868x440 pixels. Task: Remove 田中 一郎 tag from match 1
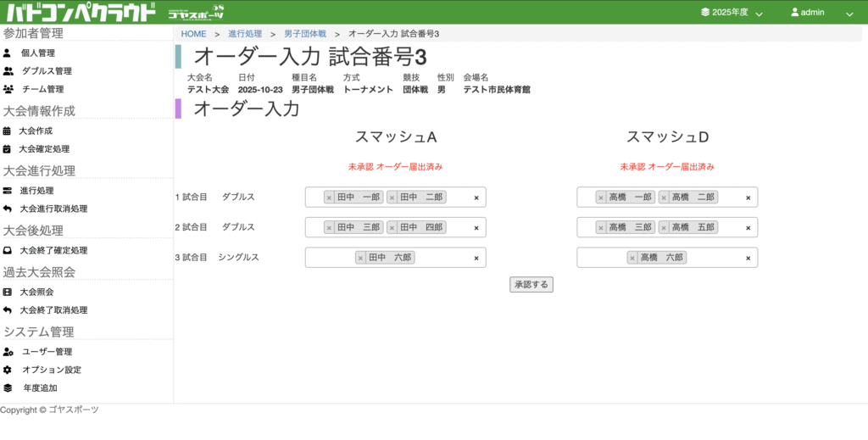(x=330, y=198)
